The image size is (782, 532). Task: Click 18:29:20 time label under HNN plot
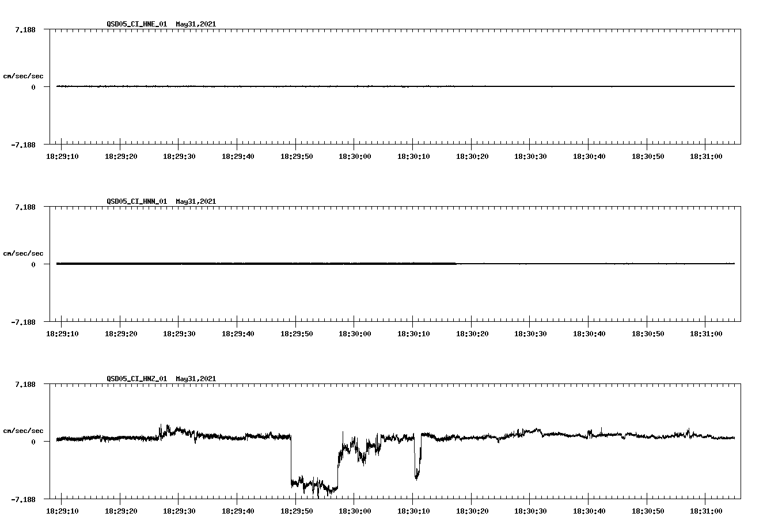120,334
